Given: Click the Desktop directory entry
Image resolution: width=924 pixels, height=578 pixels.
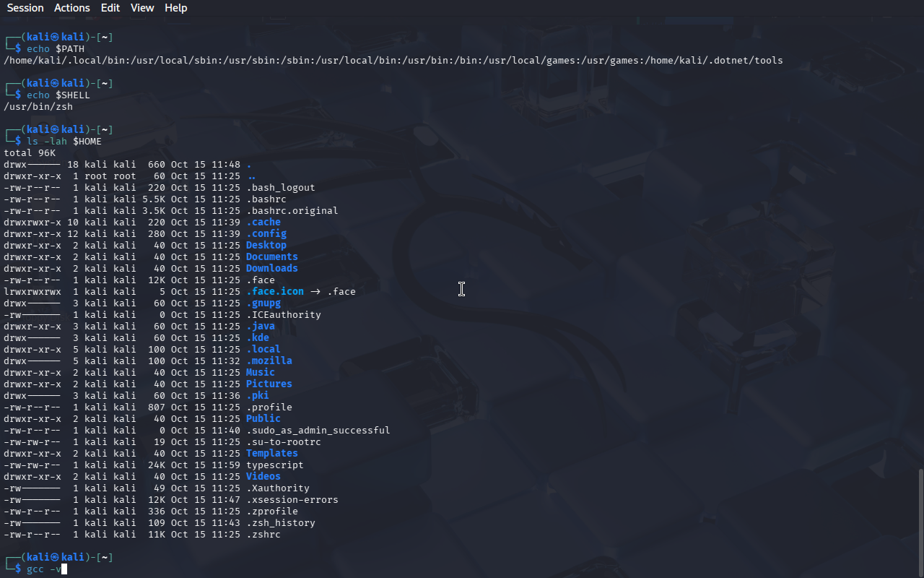Looking at the screenshot, I should (x=266, y=246).
